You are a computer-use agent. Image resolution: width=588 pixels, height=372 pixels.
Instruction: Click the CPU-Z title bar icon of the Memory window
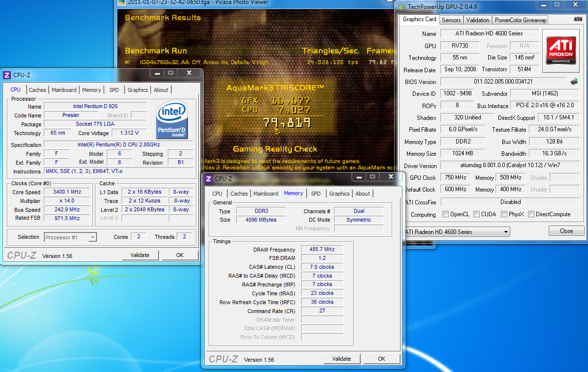[209, 179]
